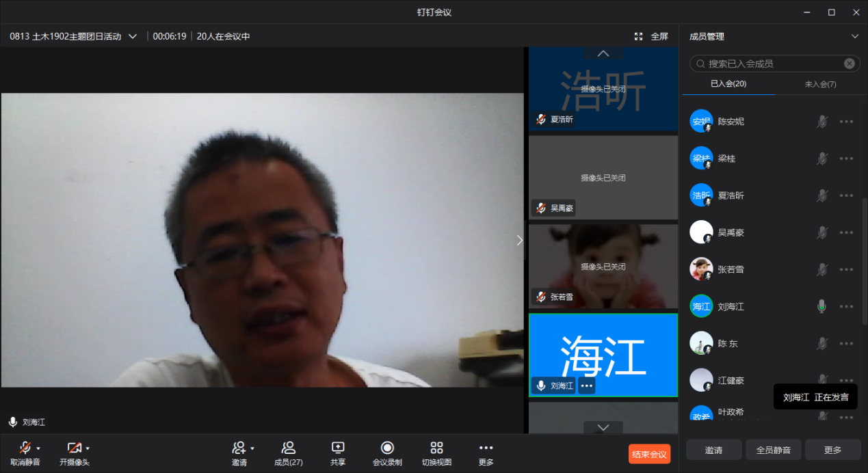
Task: Switch to 未入会(7) tab
Action: [x=820, y=84]
